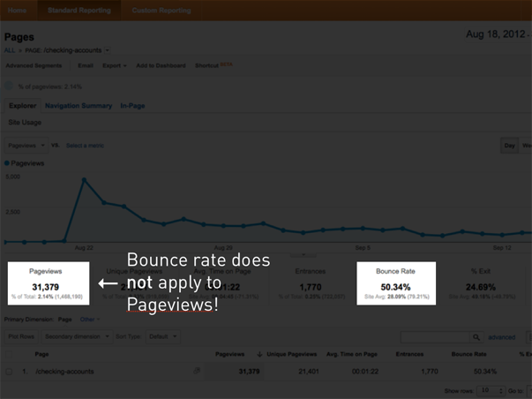Switch to the In-Page tab
532x399 pixels.
click(132, 106)
